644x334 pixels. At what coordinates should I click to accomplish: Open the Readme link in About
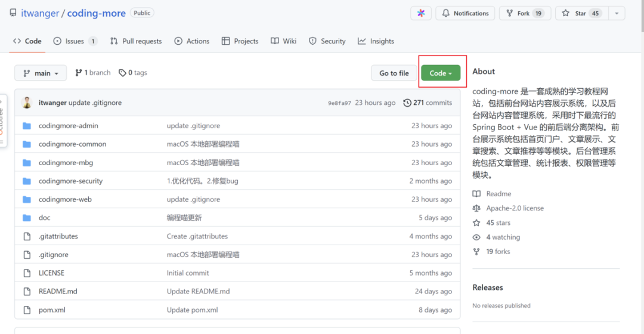492,194
